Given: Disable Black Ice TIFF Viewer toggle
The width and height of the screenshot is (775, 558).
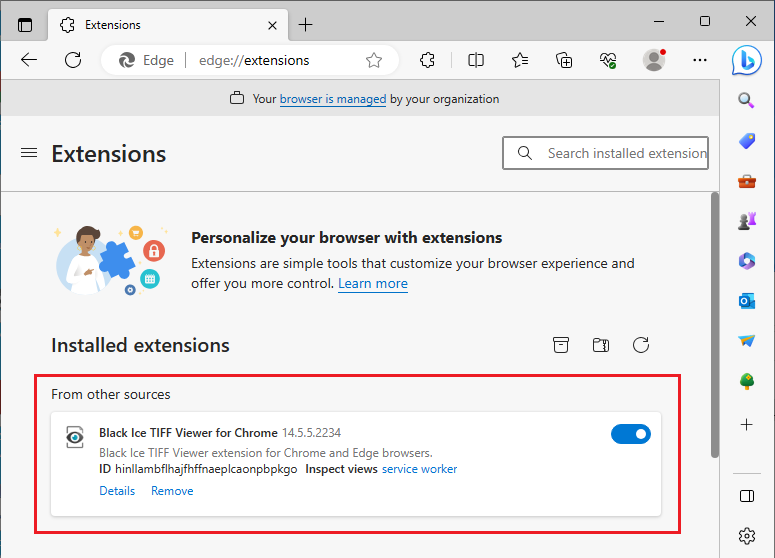Looking at the screenshot, I should pyautogui.click(x=631, y=434).
